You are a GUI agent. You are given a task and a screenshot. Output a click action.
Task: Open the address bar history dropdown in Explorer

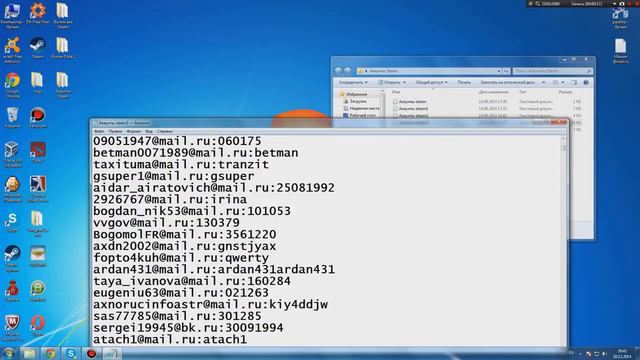499,71
